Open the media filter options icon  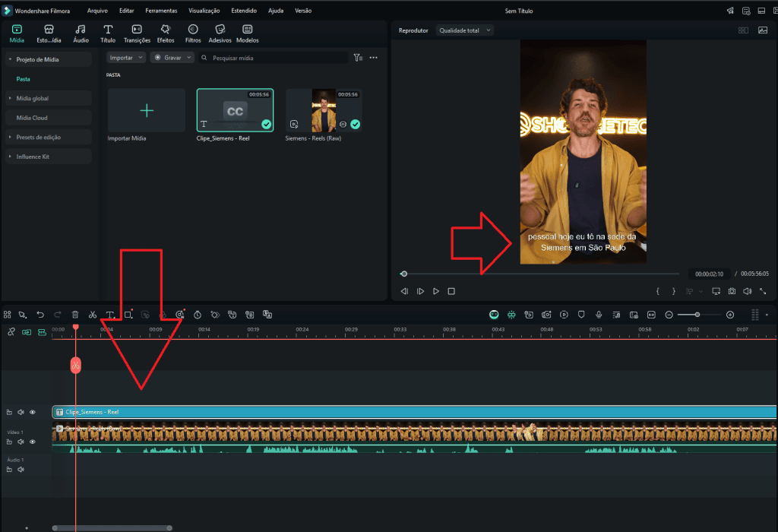[x=358, y=58]
